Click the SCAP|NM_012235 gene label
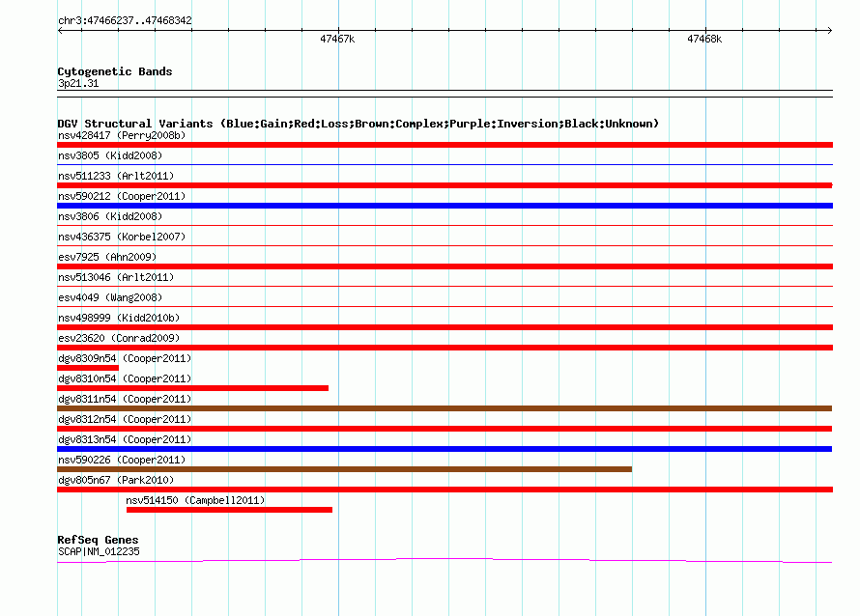Viewport: 860px width, 616px height. (x=99, y=551)
